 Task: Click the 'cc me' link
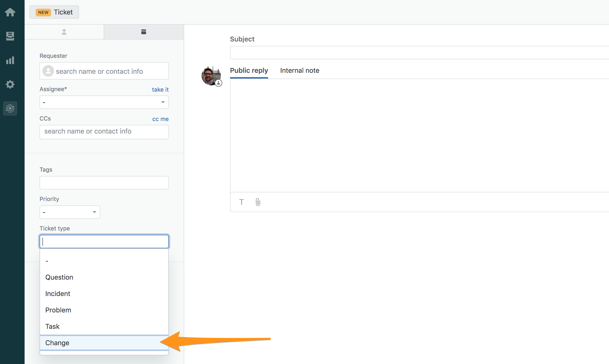pyautogui.click(x=160, y=119)
